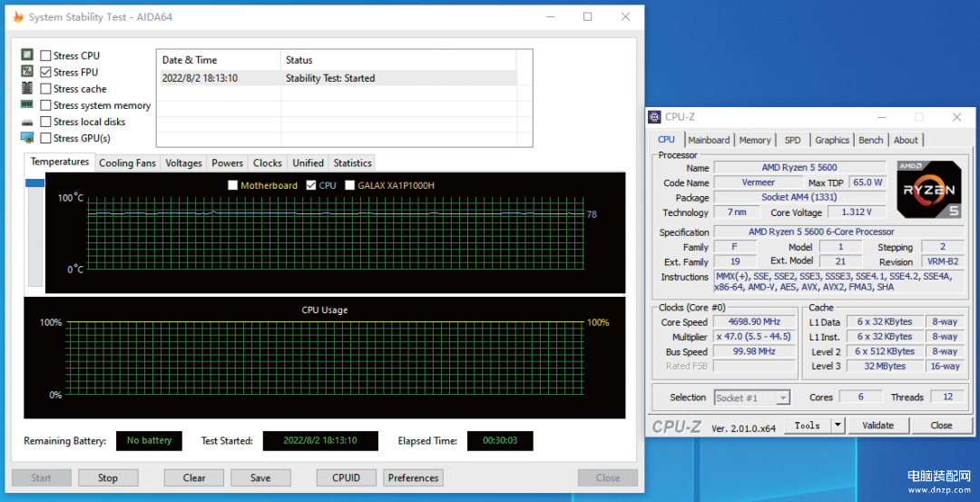Open the Clocks tab in AIDA64

[x=268, y=163]
